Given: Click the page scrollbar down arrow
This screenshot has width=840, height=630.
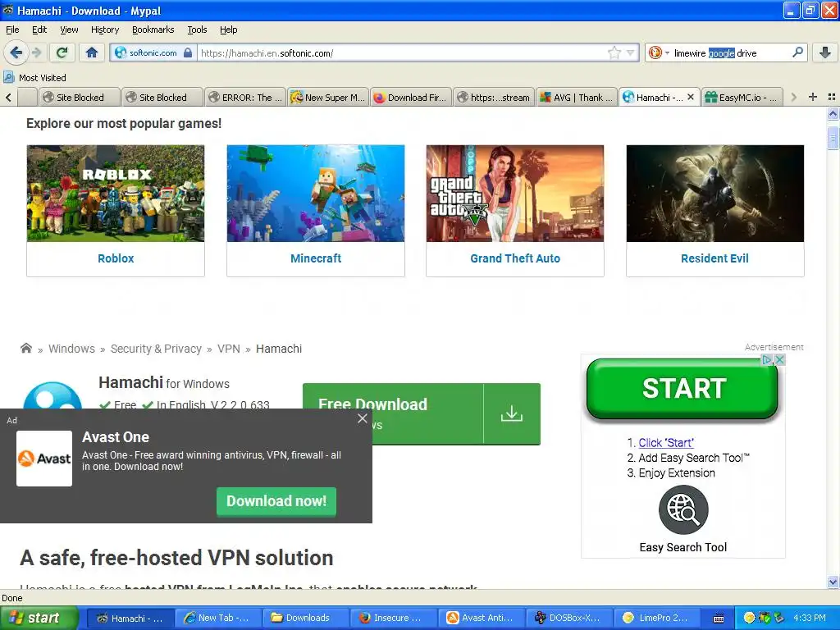Looking at the screenshot, I should click(833, 582).
